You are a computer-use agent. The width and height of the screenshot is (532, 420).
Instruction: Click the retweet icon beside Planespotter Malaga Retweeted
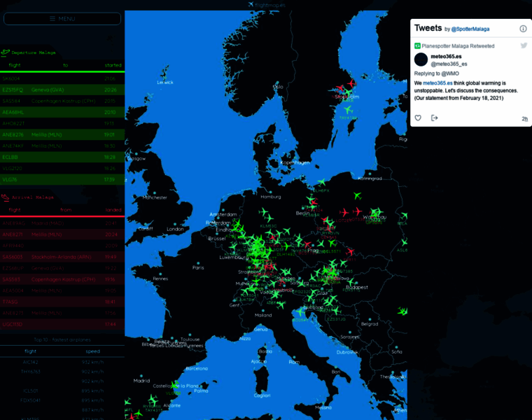[417, 45]
